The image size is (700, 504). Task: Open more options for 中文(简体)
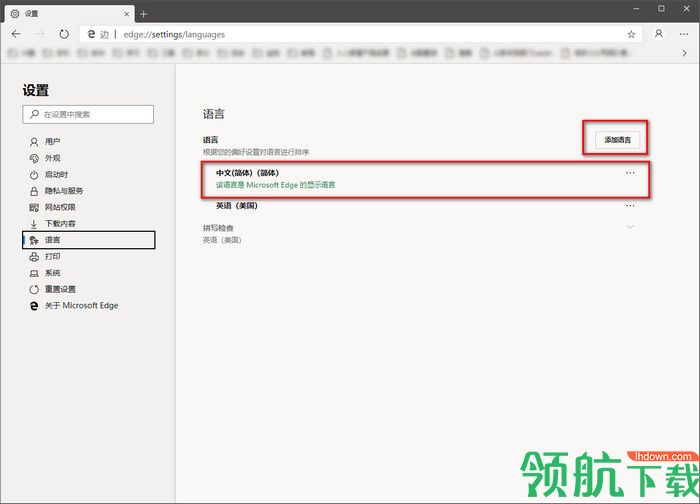630,173
